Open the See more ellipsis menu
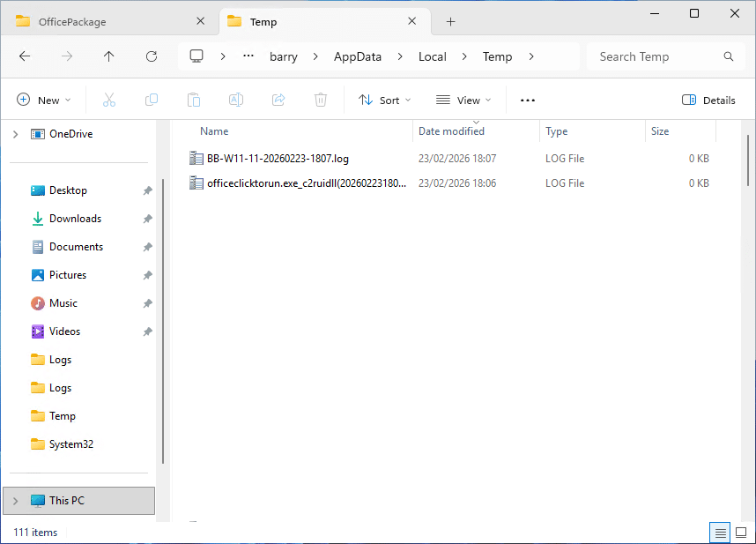Viewport: 756px width, 544px height. (528, 101)
